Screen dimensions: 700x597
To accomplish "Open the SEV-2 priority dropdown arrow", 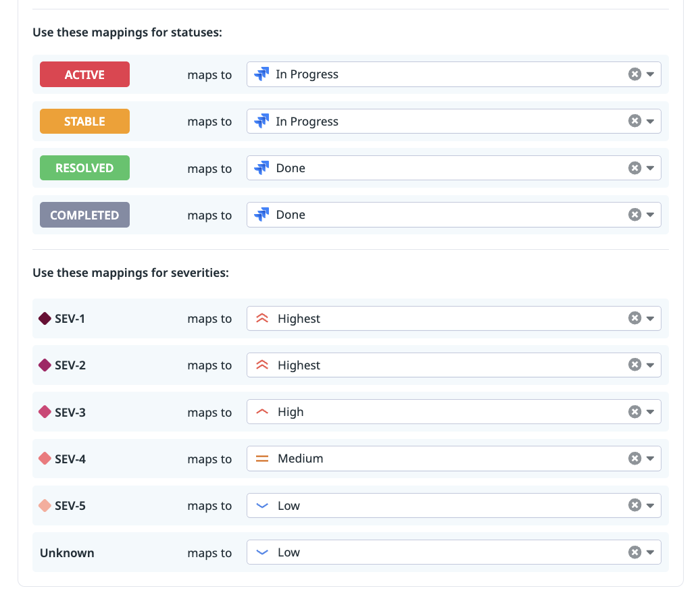I will click(650, 365).
